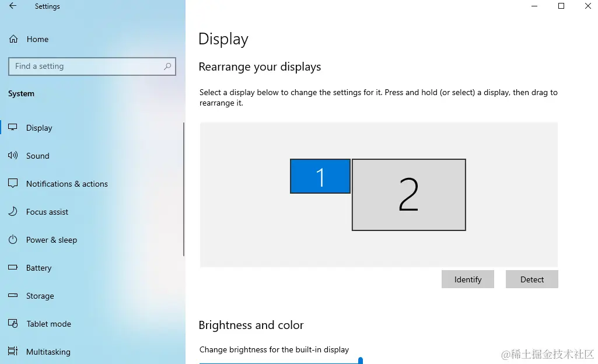The height and width of the screenshot is (364, 598).
Task: Click the Home house icon
Action: coord(13,39)
